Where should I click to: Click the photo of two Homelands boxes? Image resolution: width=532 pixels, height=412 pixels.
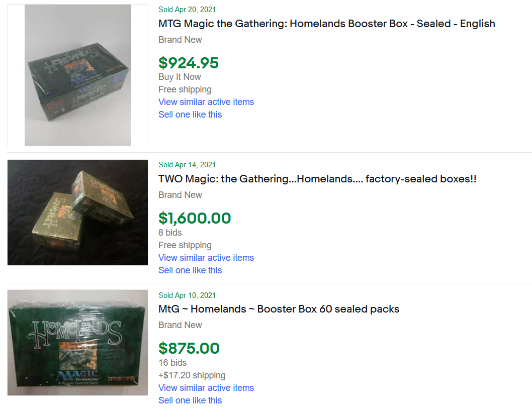click(77, 212)
